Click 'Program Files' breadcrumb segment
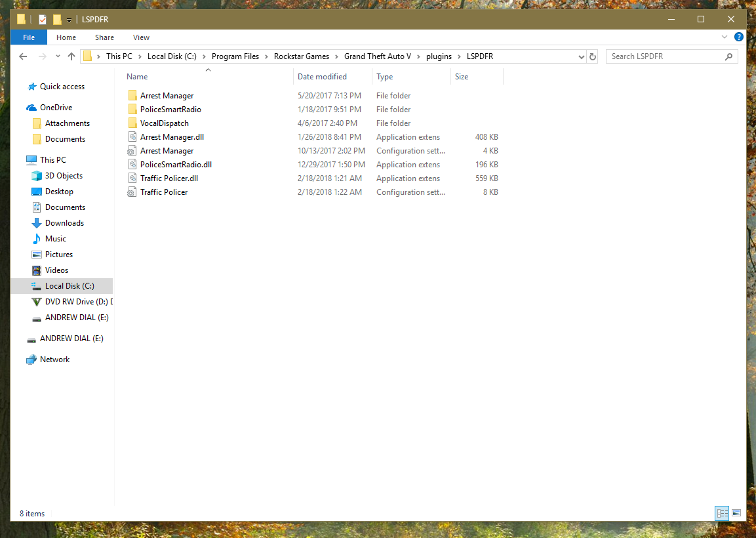 [235, 56]
